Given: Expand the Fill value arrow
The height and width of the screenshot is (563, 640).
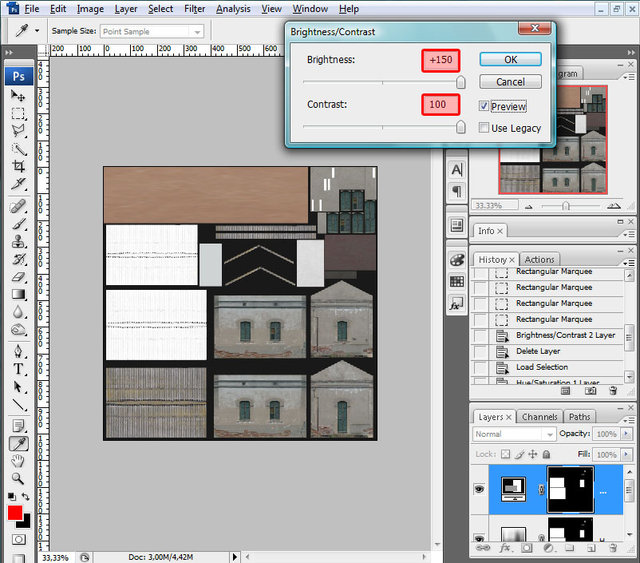Looking at the screenshot, I should tap(626, 453).
